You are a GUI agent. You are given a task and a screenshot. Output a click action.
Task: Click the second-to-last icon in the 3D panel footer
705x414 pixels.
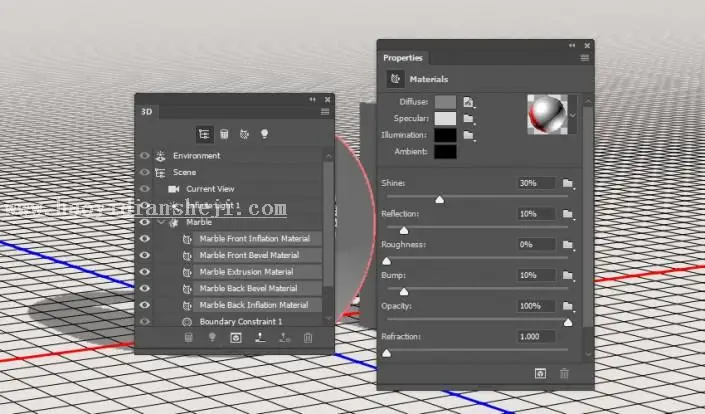click(284, 338)
